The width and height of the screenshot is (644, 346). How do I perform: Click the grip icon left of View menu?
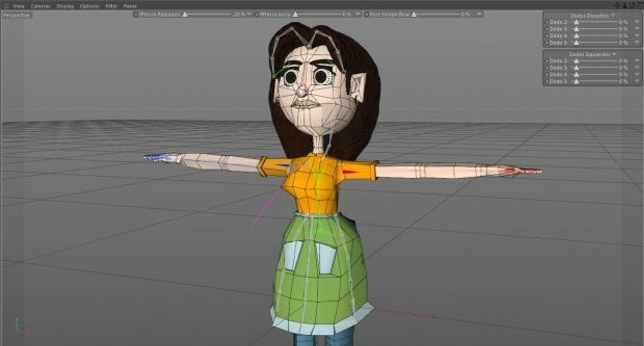(6, 6)
